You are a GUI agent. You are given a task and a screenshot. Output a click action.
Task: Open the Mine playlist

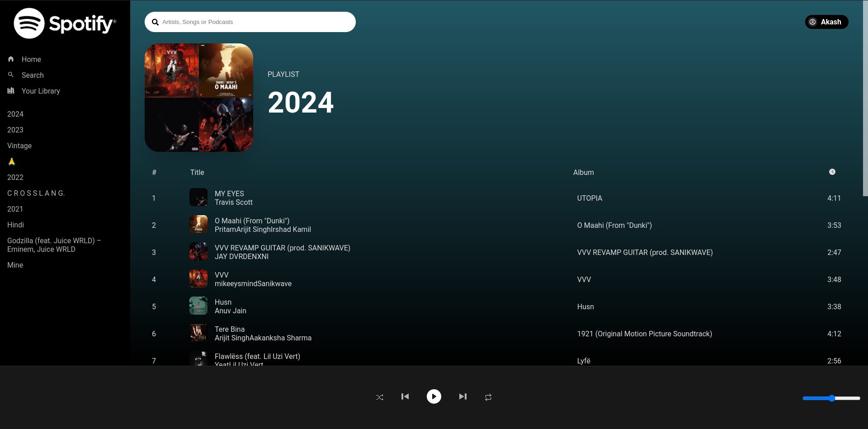[15, 265]
